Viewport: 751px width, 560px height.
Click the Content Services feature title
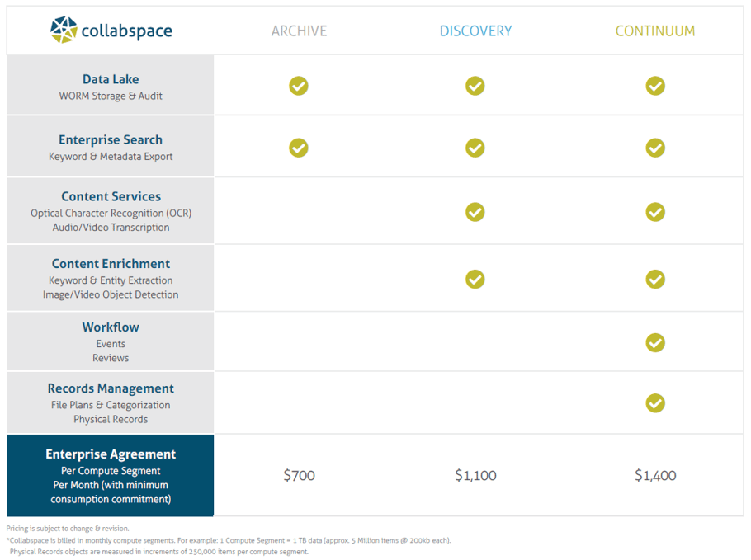click(x=111, y=197)
